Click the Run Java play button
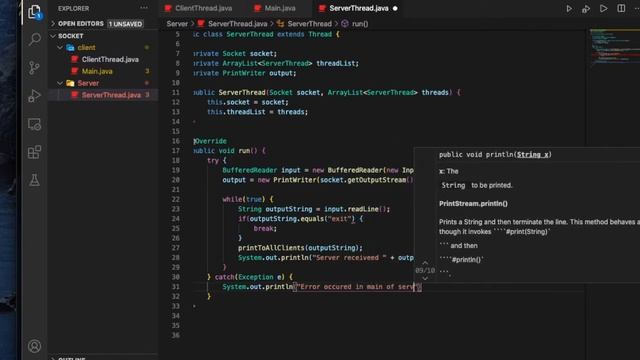The image size is (640, 360). click(569, 9)
